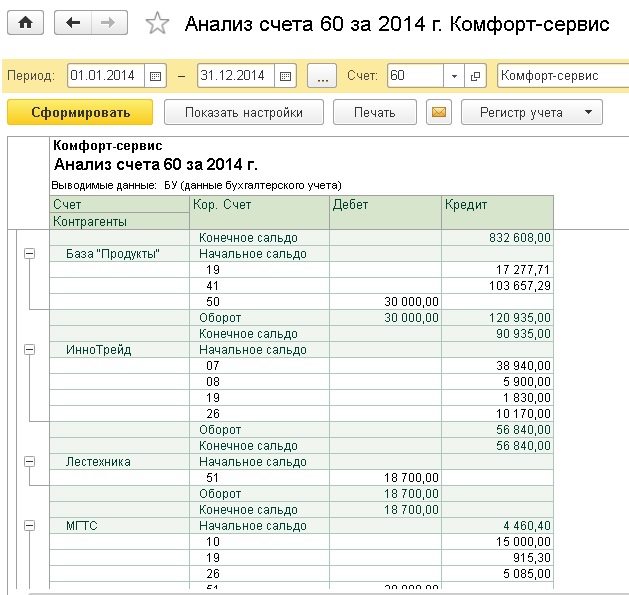629x595 pixels.
Task: Select credit value 38 940,00
Action: (x=497, y=366)
